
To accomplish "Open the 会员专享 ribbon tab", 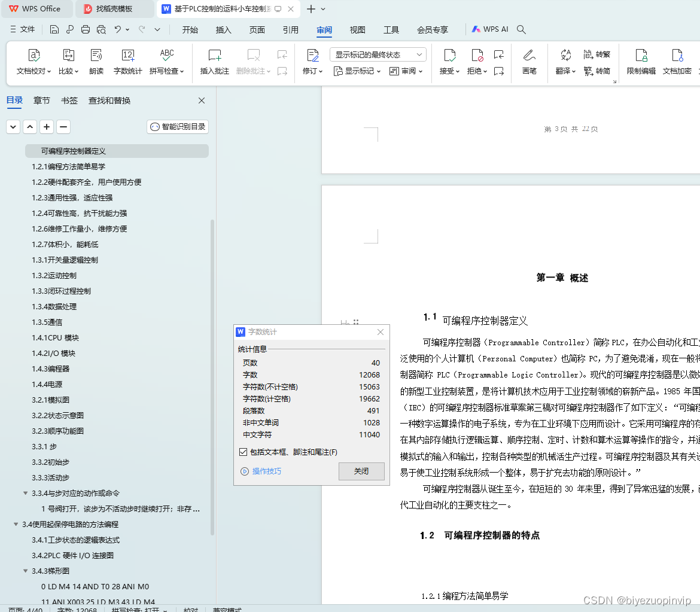I will point(433,30).
